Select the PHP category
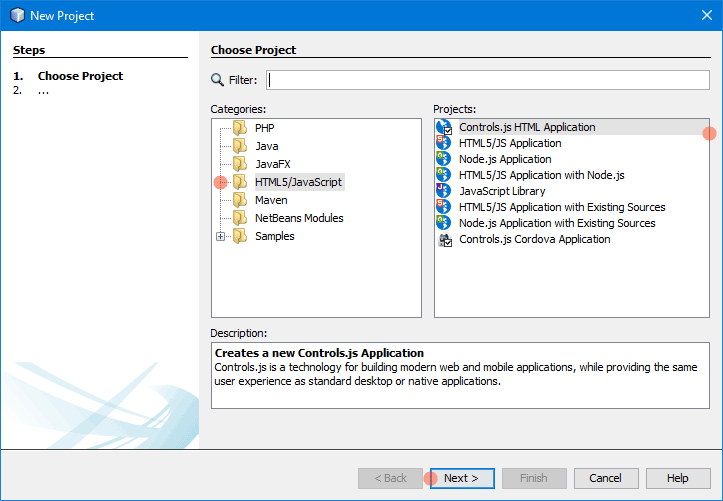 tap(265, 128)
